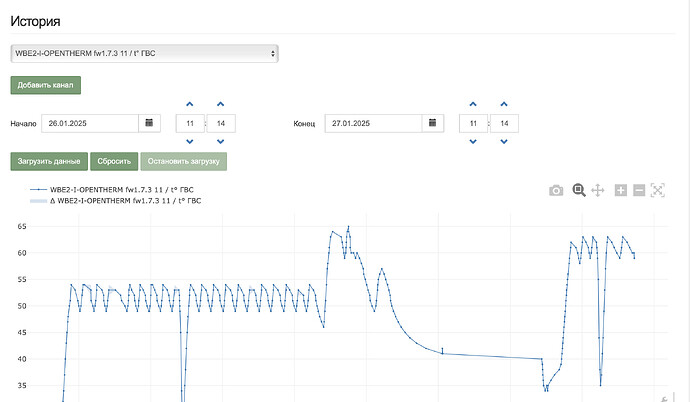
Task: Click the Конец label
Action: [304, 124]
